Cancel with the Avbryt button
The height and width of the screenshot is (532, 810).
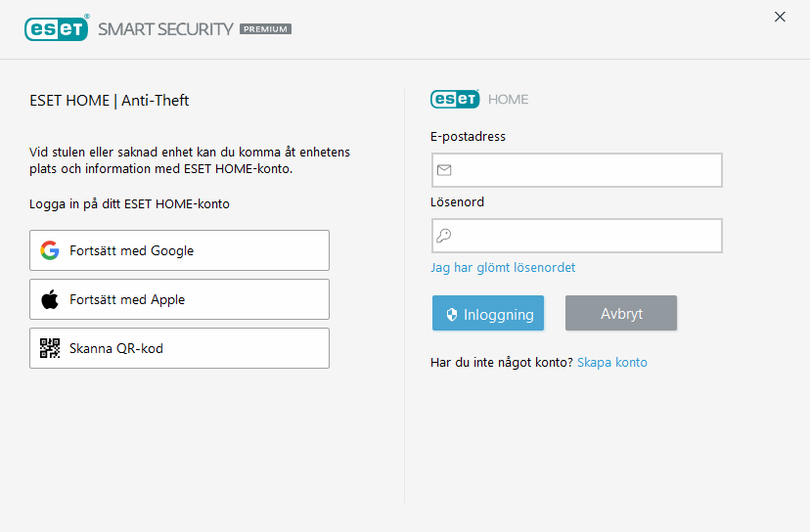(x=621, y=314)
